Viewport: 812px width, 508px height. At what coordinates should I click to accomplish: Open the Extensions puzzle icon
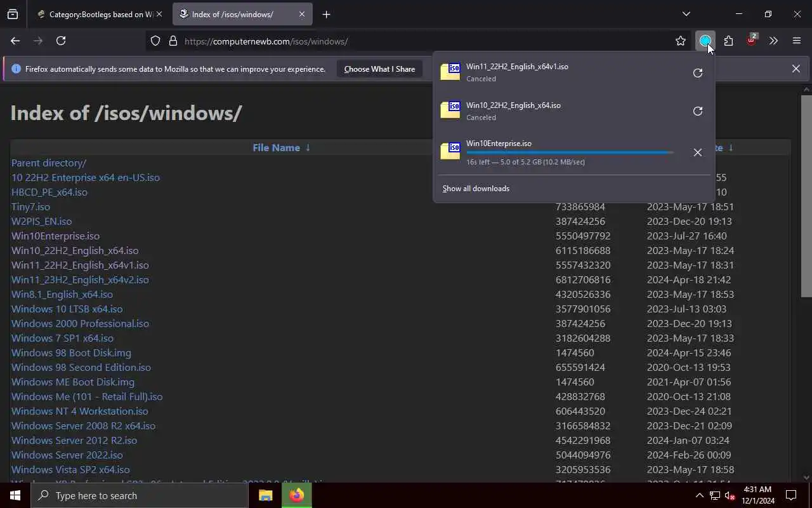pos(728,41)
